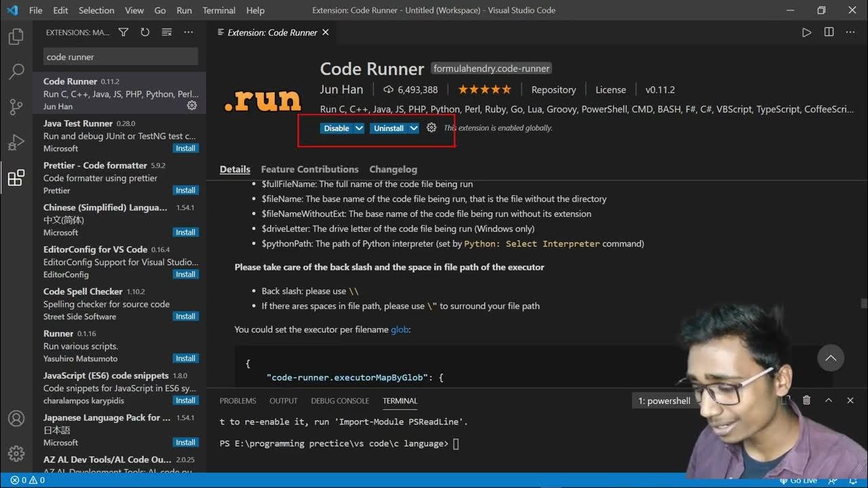Kill the terminal with trash icon

806,401
